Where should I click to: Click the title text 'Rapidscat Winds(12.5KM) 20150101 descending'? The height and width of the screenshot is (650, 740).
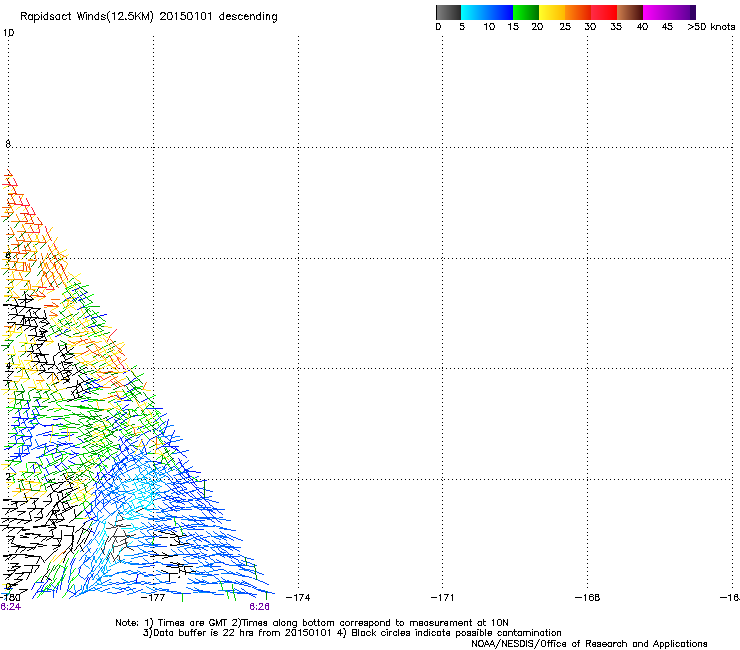(x=149, y=17)
